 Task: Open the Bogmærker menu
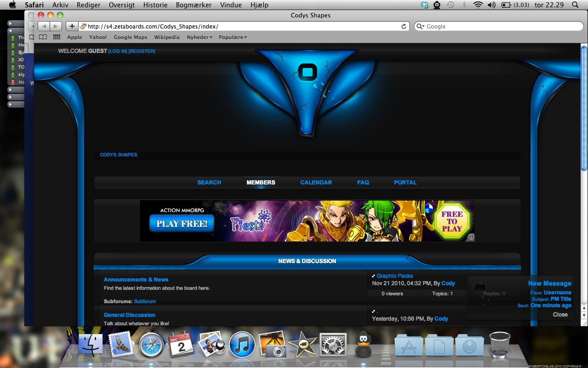point(193,5)
